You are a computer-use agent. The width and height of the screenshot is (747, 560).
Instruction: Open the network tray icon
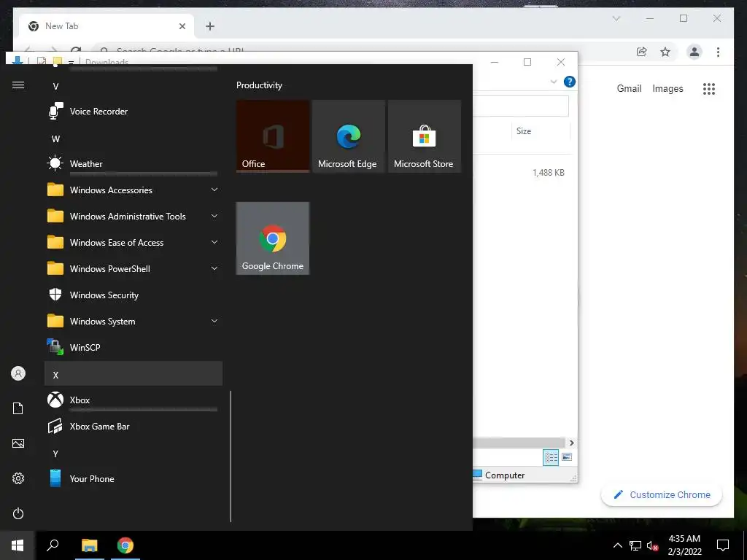click(635, 545)
